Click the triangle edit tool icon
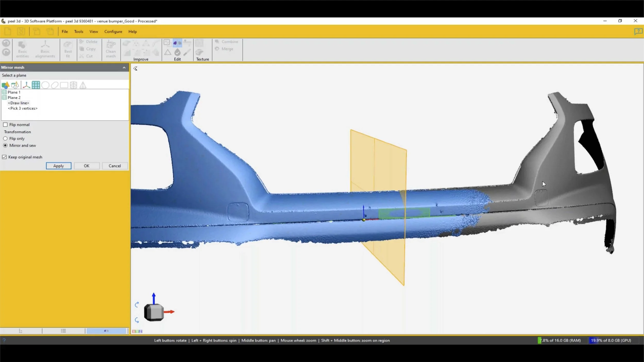The height and width of the screenshot is (362, 644). (x=168, y=52)
